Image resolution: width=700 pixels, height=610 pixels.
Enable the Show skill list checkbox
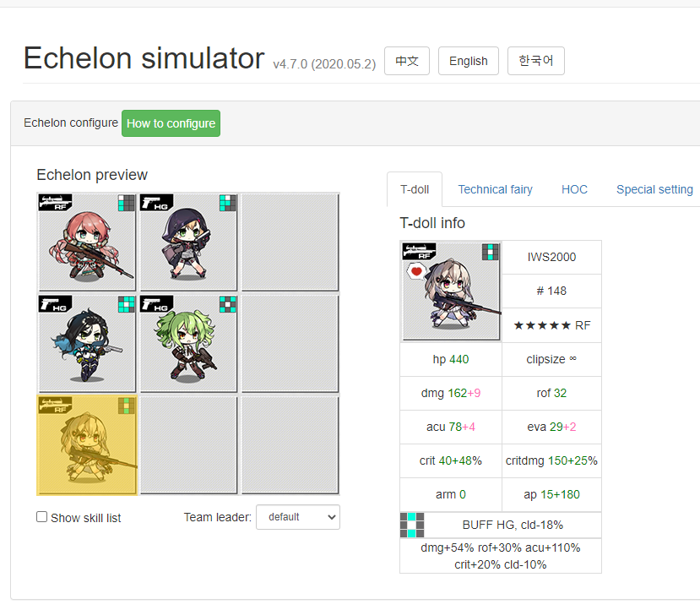(x=41, y=517)
